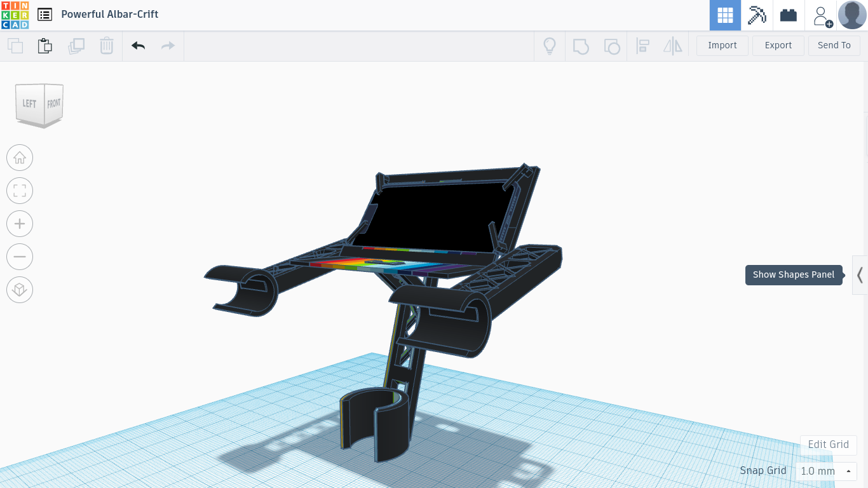
Task: Click the FRONT face of view cube
Action: pyautogui.click(x=54, y=103)
